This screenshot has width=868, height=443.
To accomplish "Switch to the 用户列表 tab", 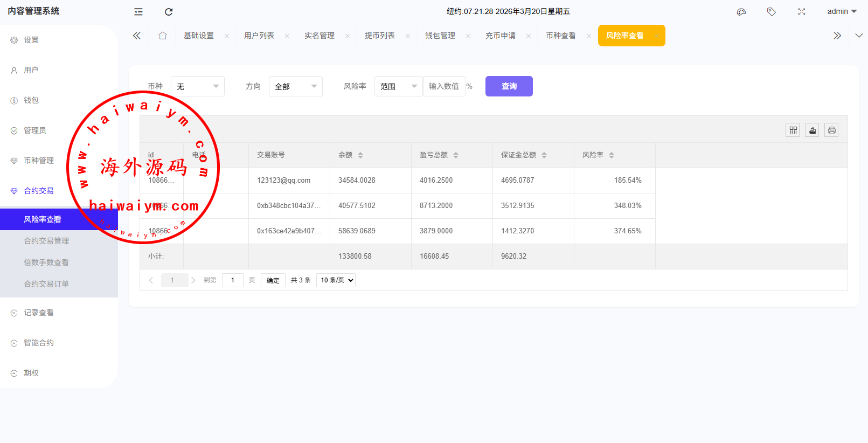I will tap(259, 36).
